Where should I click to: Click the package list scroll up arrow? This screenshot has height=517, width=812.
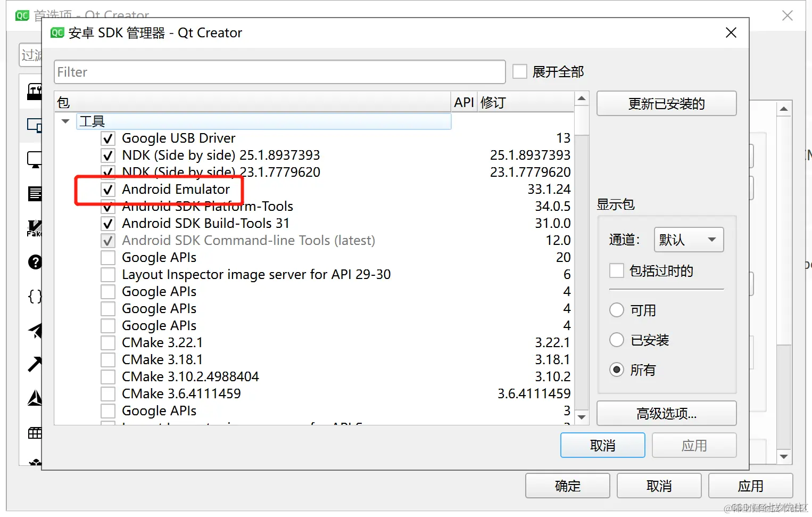click(x=582, y=99)
